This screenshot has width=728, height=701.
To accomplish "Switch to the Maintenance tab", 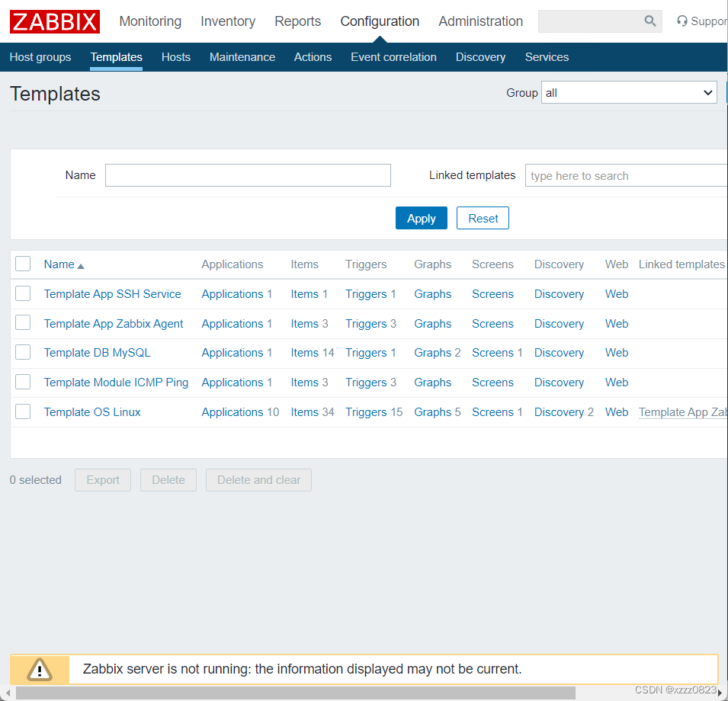I will pos(242,57).
